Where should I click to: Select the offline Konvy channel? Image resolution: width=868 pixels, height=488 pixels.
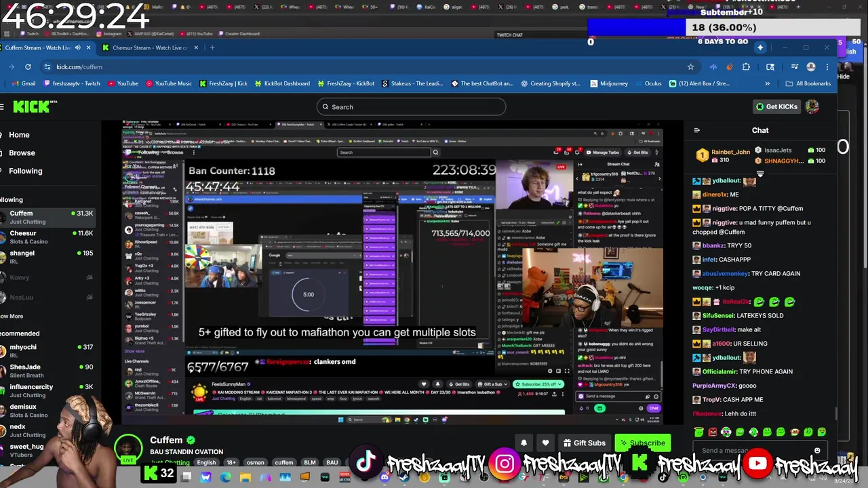pos(47,277)
